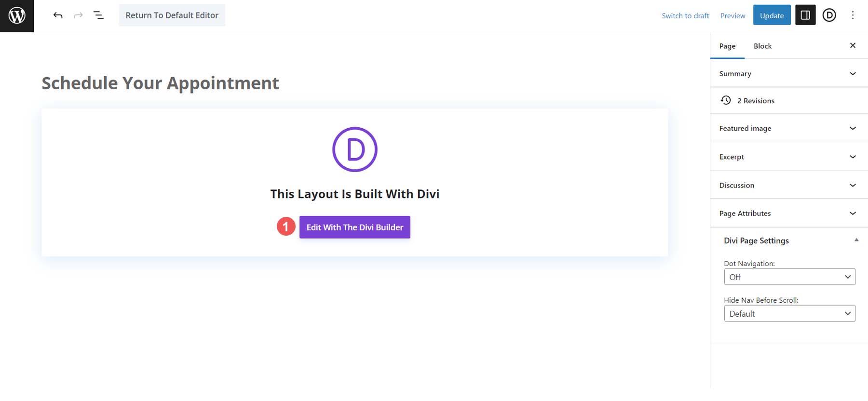The width and height of the screenshot is (868, 401).
Task: Open the Divi icon in top toolbar
Action: tap(829, 15)
